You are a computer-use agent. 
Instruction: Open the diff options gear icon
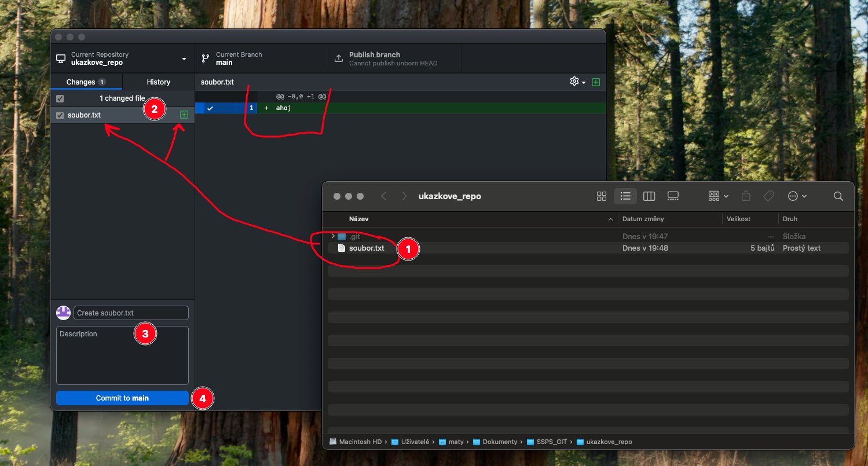point(574,82)
